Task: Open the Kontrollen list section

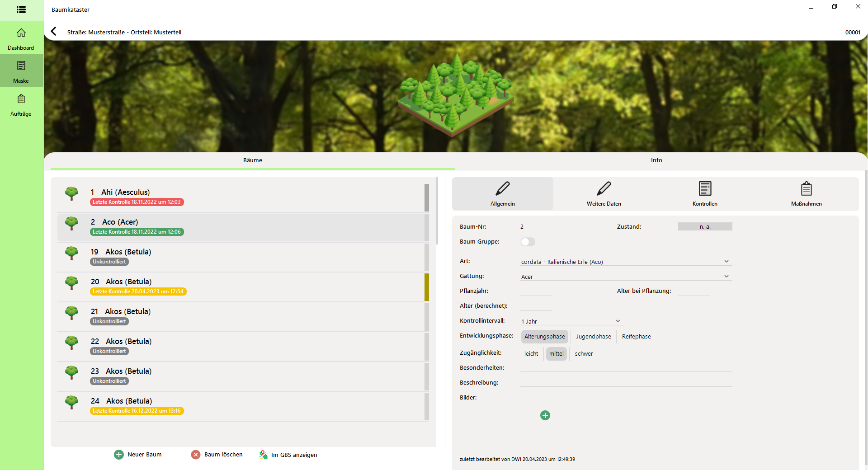Action: coord(705,194)
